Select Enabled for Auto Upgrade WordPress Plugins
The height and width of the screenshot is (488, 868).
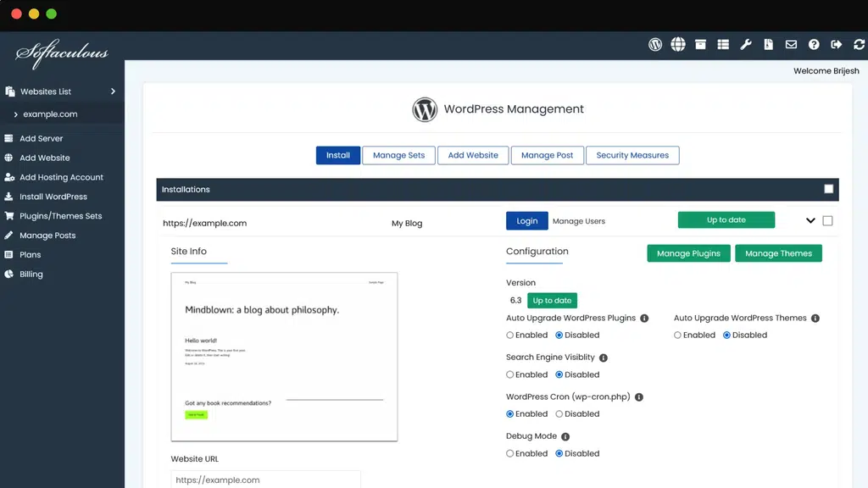(509, 335)
